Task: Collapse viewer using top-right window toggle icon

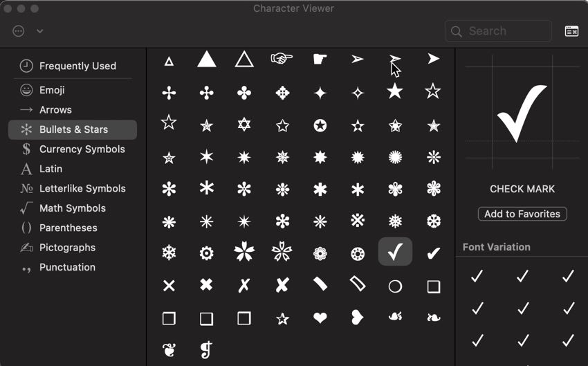Action: (571, 31)
